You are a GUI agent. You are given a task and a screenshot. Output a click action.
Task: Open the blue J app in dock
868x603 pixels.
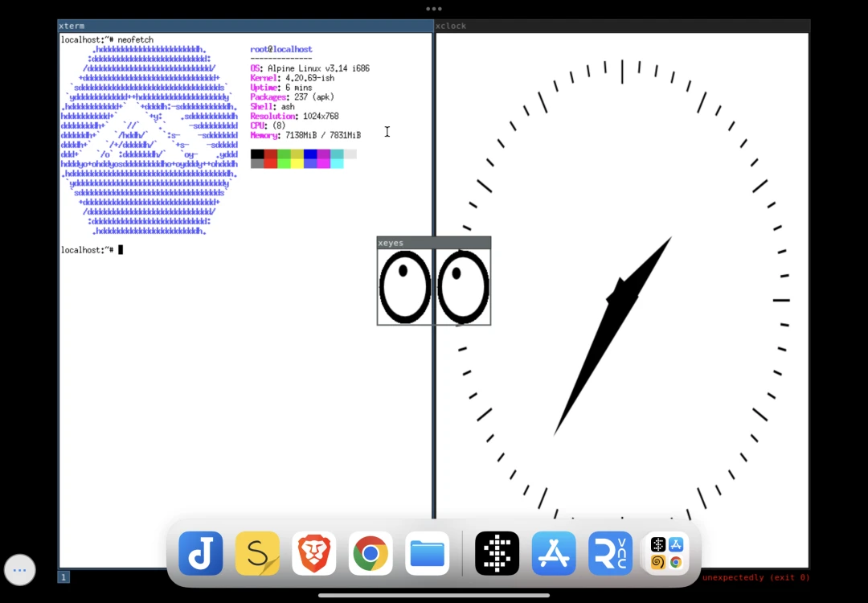200,553
